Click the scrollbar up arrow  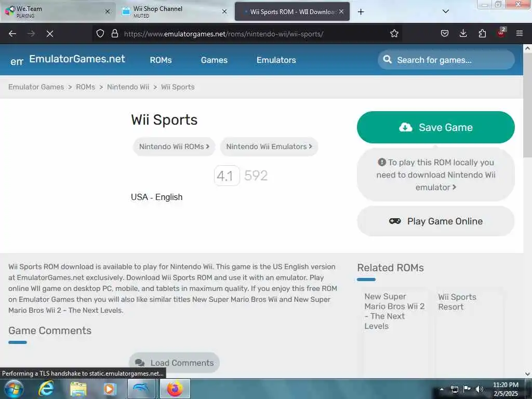click(x=527, y=48)
